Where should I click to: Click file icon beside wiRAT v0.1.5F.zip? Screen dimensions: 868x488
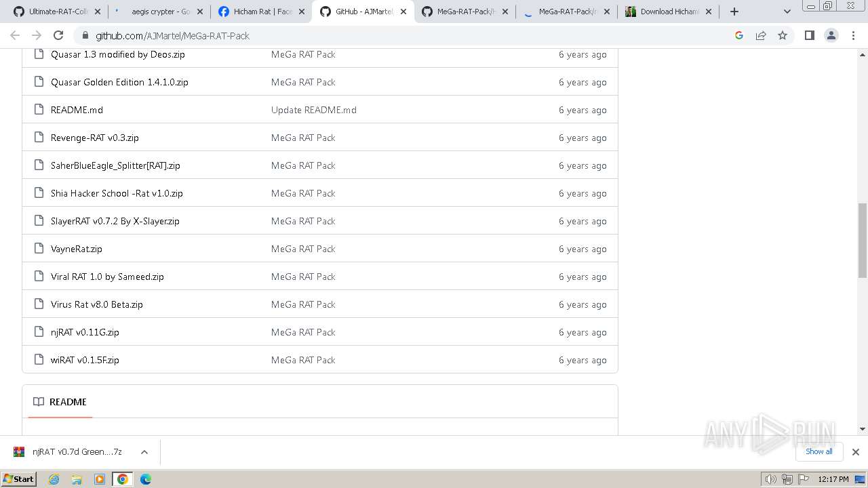click(39, 359)
